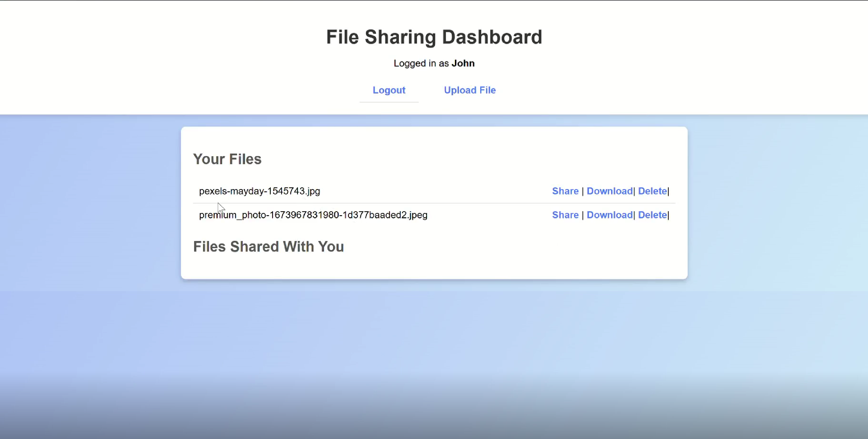Delete the pexels-mayday-1545743.jpg file
Image resolution: width=868 pixels, height=439 pixels.
pyautogui.click(x=652, y=191)
